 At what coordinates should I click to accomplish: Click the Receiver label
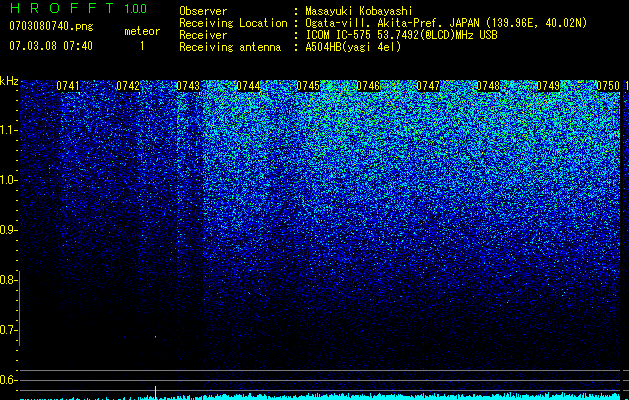pos(203,35)
